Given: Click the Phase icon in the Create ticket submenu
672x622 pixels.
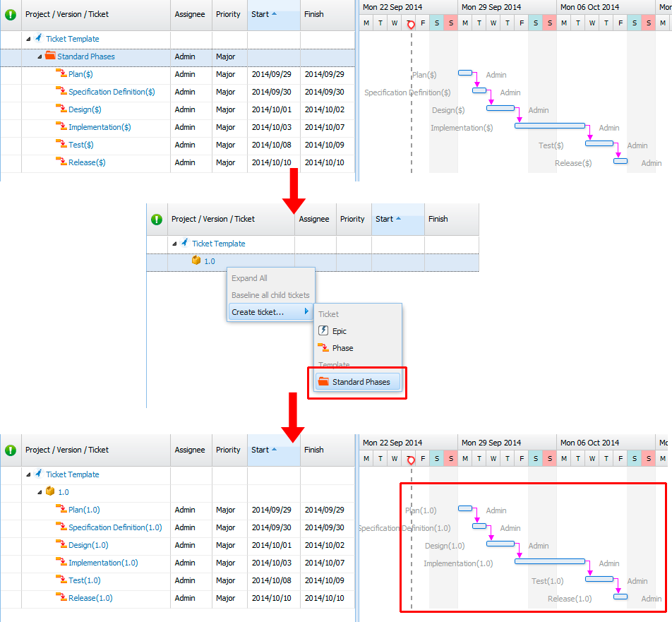Looking at the screenshot, I should click(x=323, y=347).
